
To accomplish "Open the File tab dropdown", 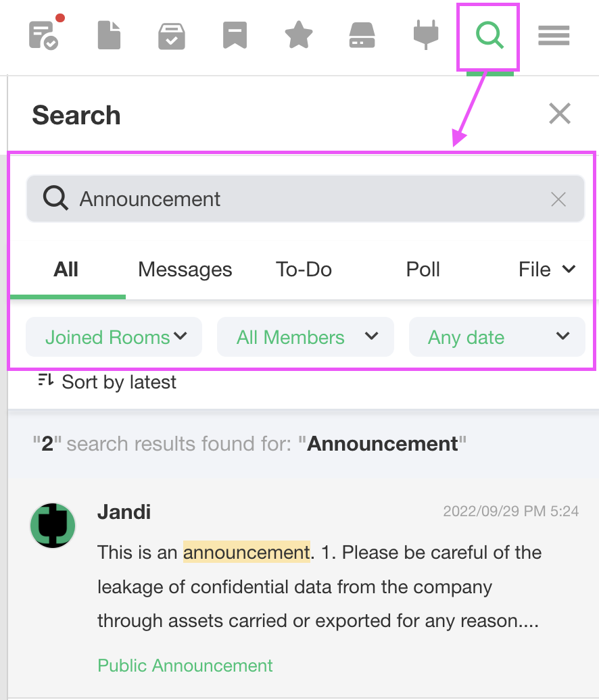I will click(546, 270).
